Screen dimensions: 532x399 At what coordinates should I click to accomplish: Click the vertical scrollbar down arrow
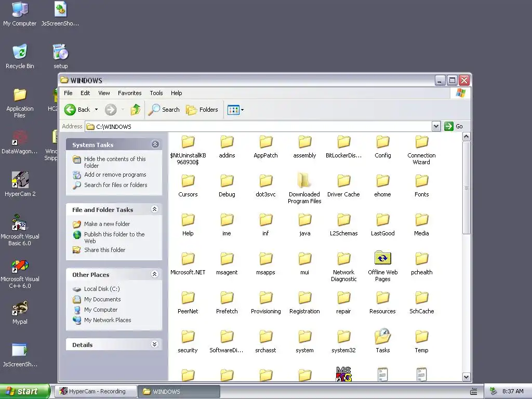click(x=466, y=377)
